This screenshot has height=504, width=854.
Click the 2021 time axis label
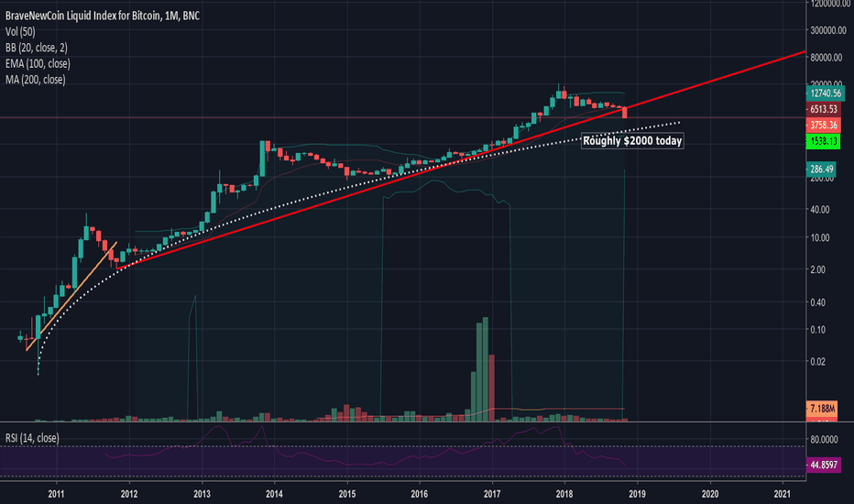point(783,494)
